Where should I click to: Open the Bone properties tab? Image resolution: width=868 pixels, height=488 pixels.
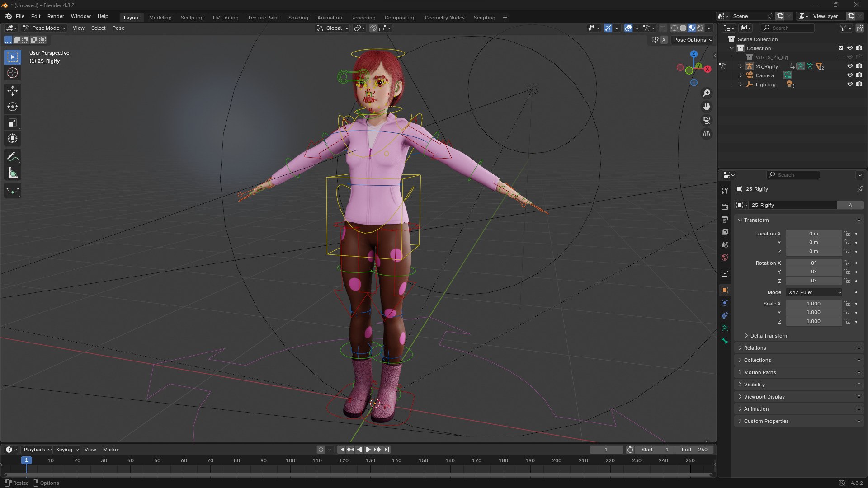725,341
